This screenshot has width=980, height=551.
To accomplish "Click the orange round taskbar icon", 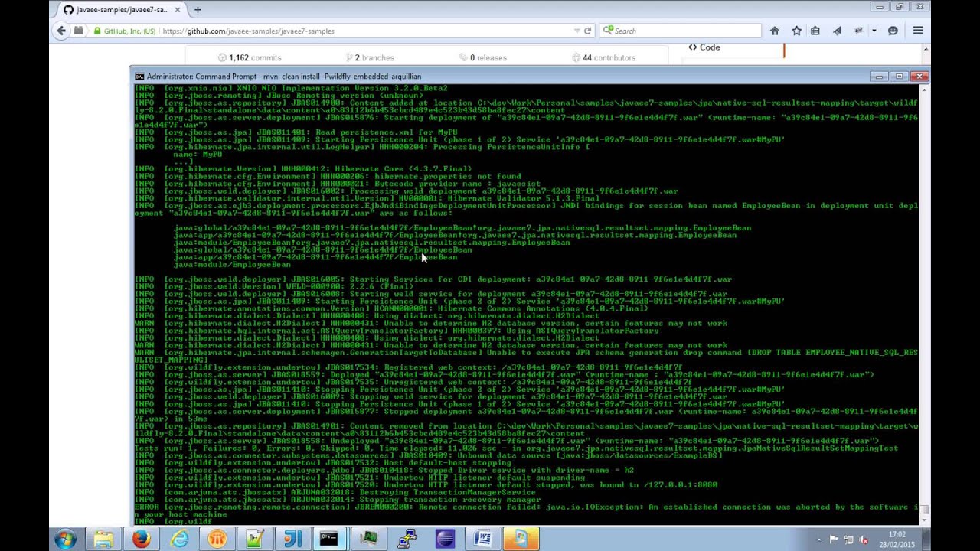I will point(216,539).
